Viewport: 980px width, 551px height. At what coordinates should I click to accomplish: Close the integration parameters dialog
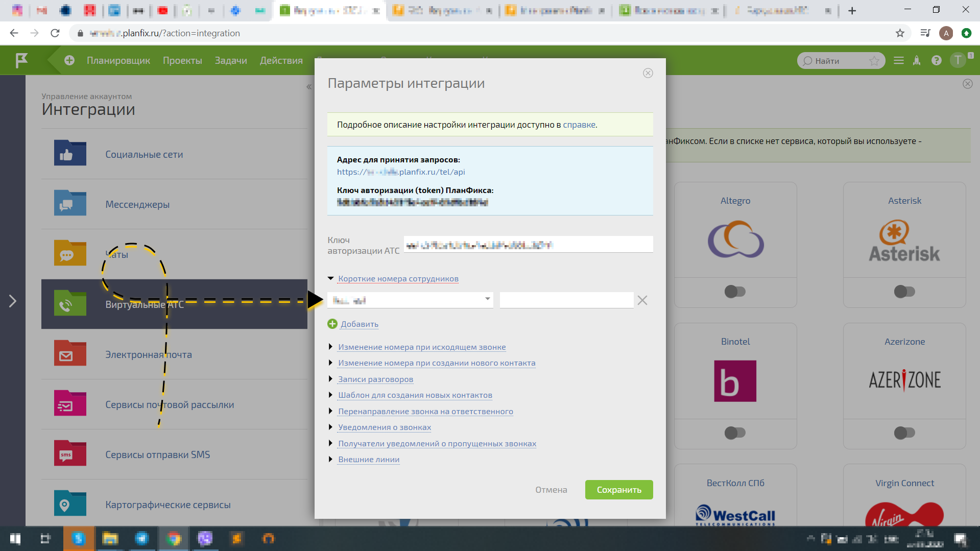click(x=648, y=73)
